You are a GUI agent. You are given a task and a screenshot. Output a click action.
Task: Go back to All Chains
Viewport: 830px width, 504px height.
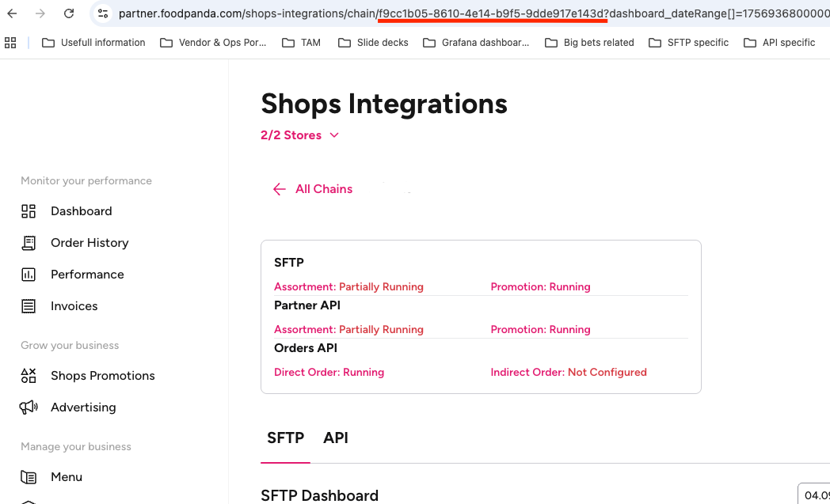click(313, 189)
